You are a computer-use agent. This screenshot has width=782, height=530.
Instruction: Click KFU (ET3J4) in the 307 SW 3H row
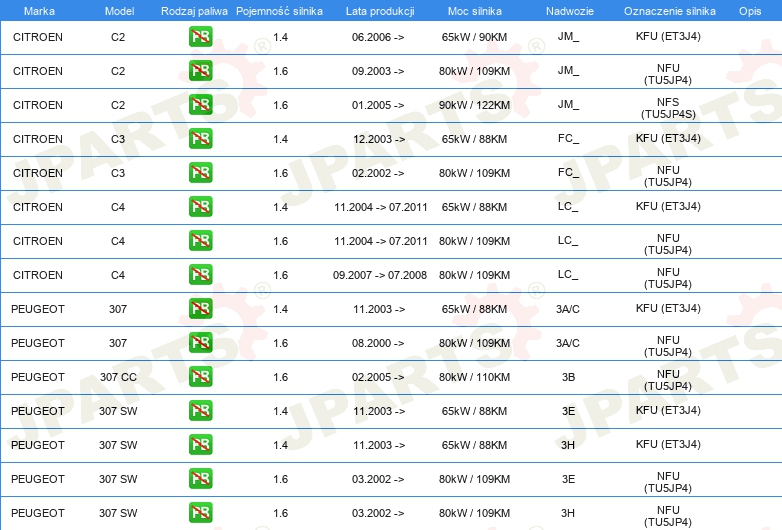tap(668, 444)
